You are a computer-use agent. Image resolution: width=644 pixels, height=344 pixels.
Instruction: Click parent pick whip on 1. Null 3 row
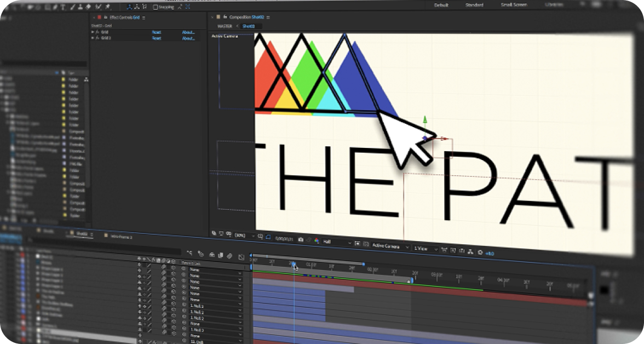point(184,329)
